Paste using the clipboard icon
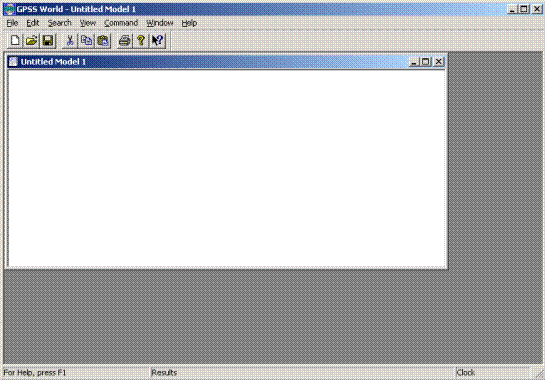The width and height of the screenshot is (545, 381). (x=103, y=41)
